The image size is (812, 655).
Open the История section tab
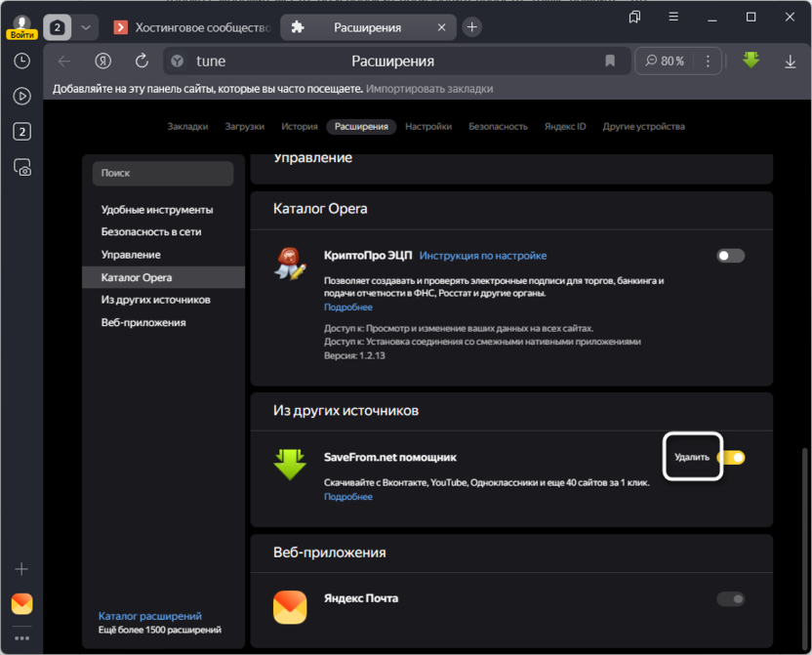(300, 126)
